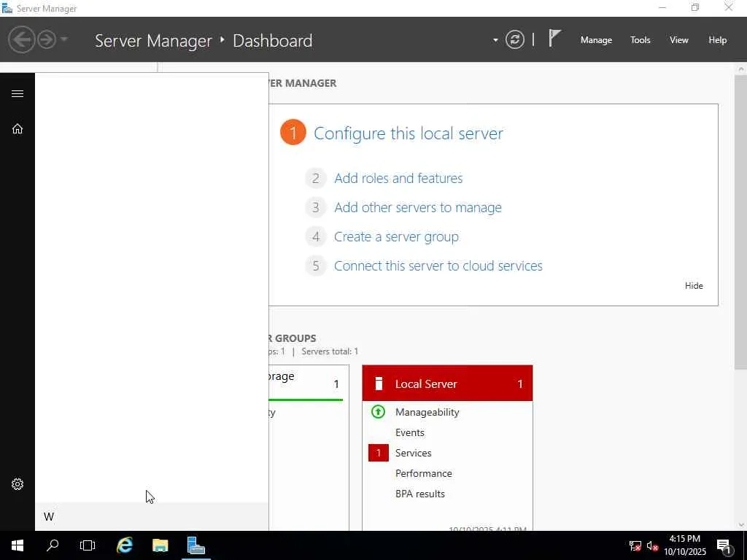
Task: Click the scrollbar down arrow
Action: coord(741,525)
